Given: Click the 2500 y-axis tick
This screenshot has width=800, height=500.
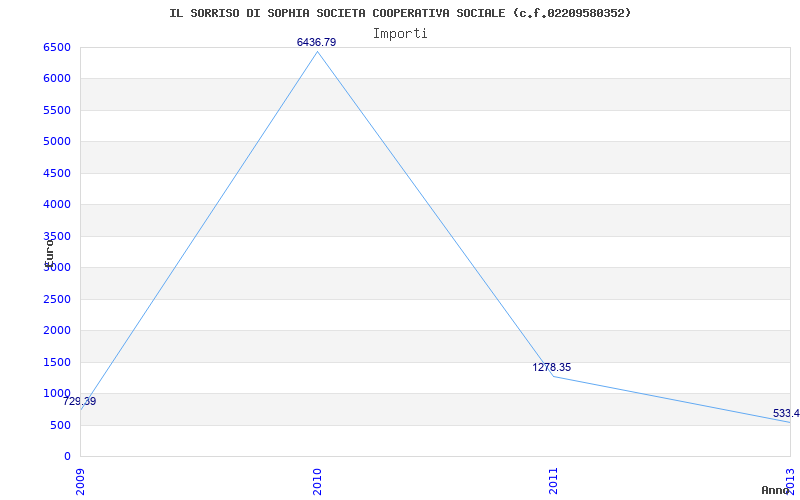Looking at the screenshot, I should pyautogui.click(x=56, y=299).
